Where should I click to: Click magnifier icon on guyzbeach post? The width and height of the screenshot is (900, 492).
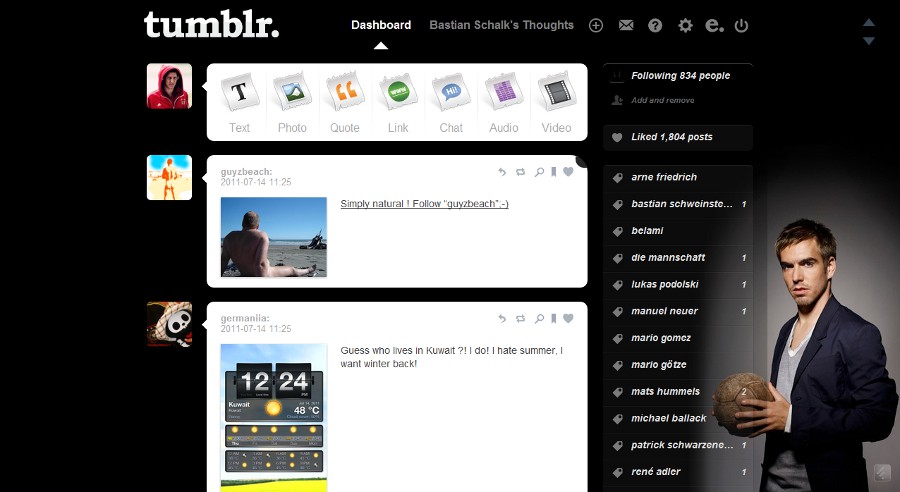pos(539,172)
